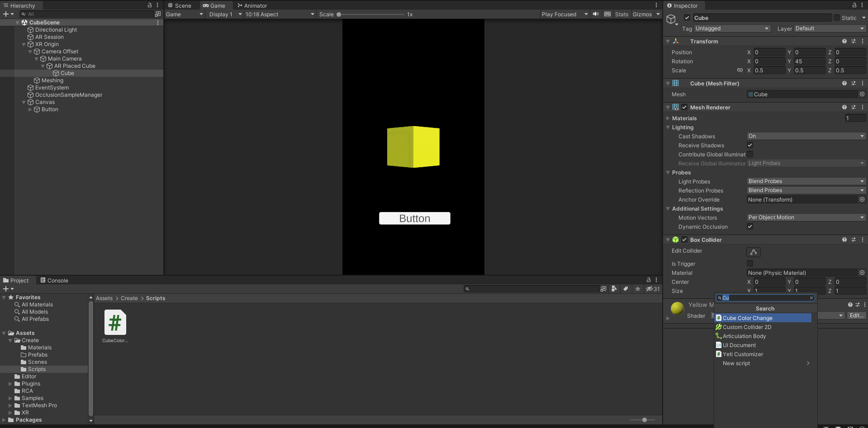
Task: Open the Mesh Filter component context menu
Action: tap(863, 83)
